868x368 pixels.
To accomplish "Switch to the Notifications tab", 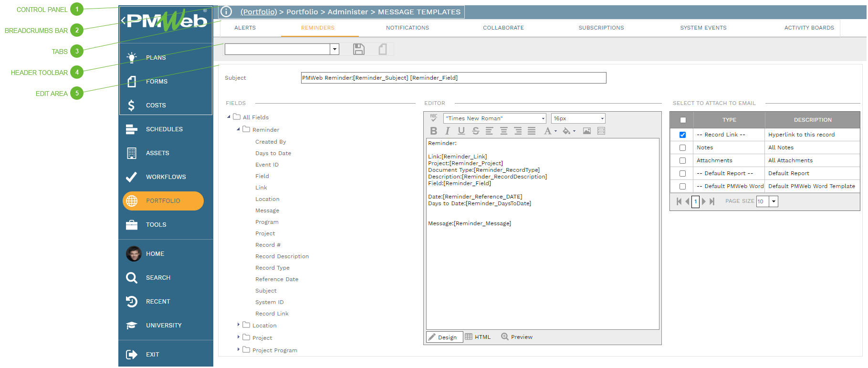I will [407, 28].
